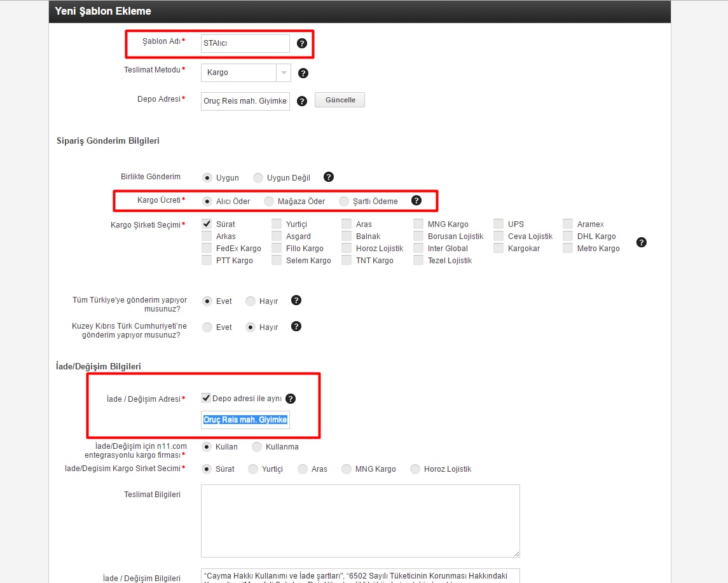Screen dimensions: 728x583
Task: Show help for Kargo Şirketi Seçimi list
Action: pos(642,242)
